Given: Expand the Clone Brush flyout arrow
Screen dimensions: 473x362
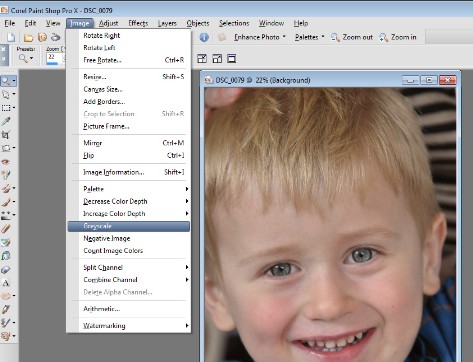Looking at the screenshot, I should tap(14, 188).
